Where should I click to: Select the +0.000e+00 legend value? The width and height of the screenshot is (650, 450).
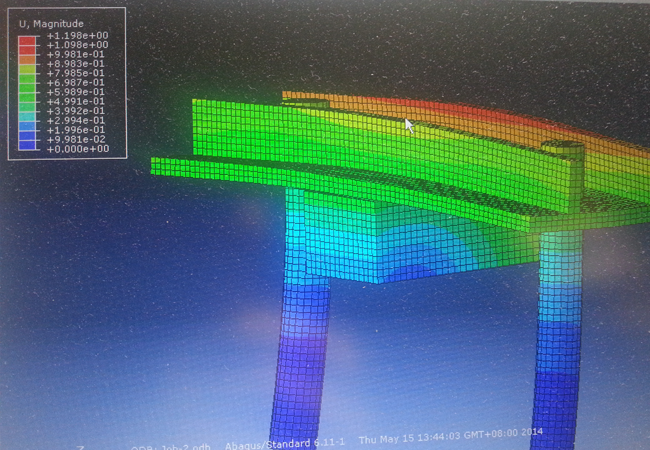coord(78,149)
